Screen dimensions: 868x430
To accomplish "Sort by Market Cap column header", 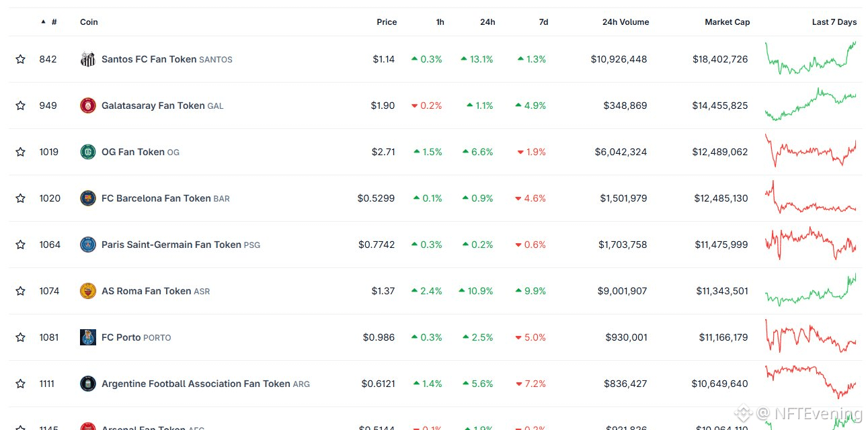I will (x=727, y=22).
